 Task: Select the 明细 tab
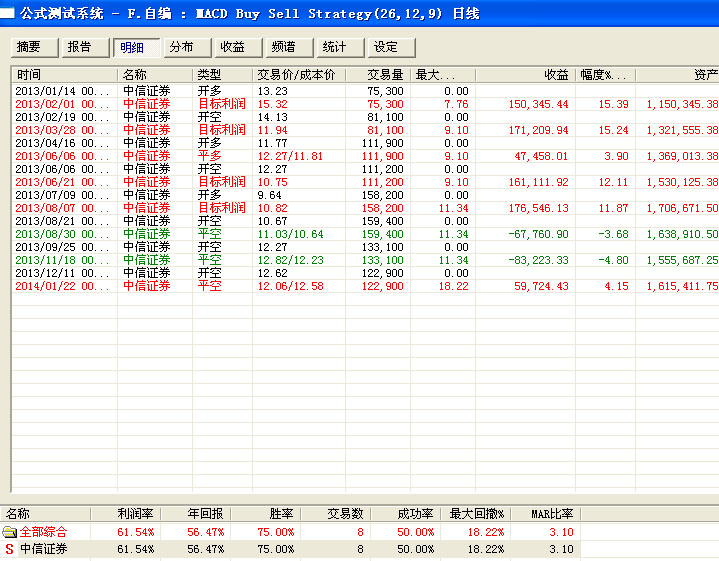click(x=137, y=47)
